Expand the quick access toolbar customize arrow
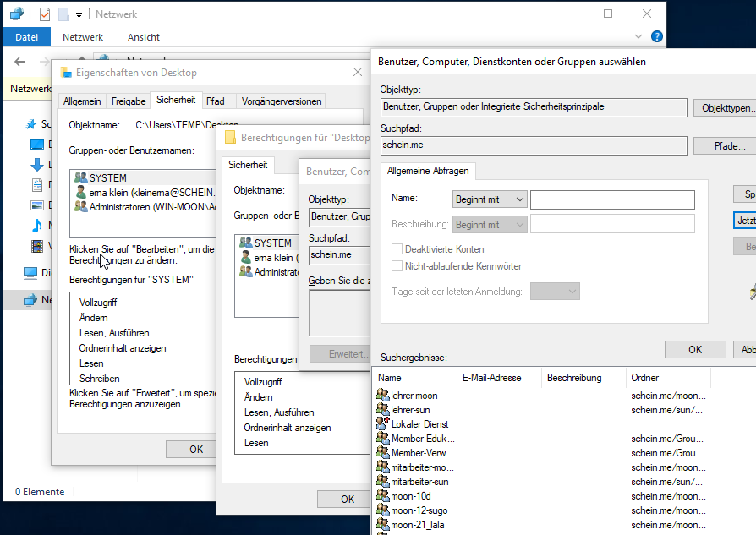Image resolution: width=756 pixels, height=535 pixels. 79,15
